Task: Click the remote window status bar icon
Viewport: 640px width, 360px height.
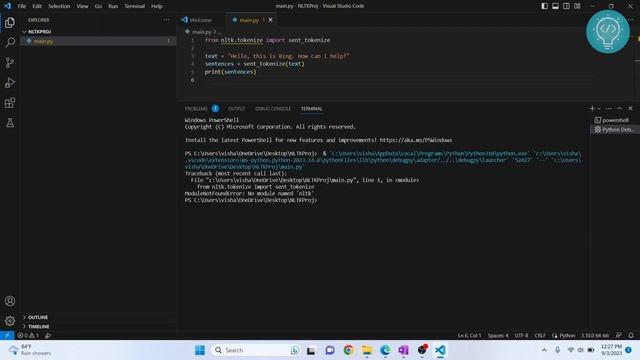Action: coord(7,336)
